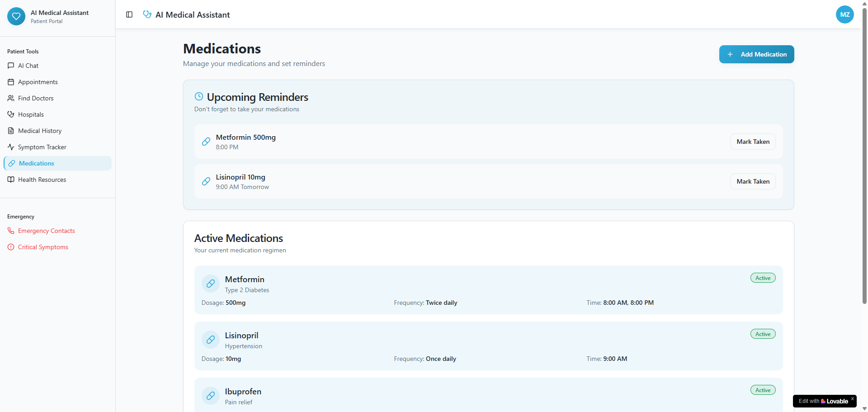
Task: Click the Symptom Tracker pulse icon
Action: (11, 147)
